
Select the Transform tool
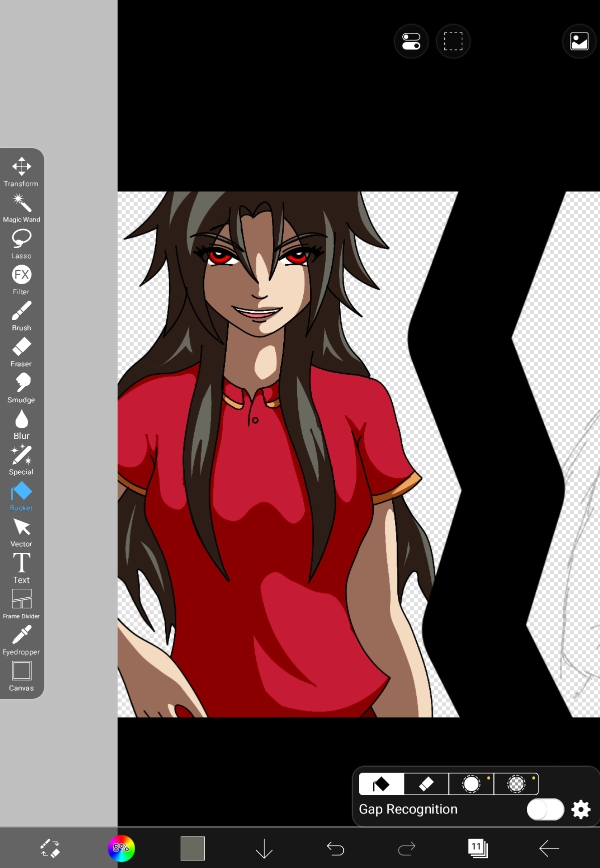(x=22, y=172)
